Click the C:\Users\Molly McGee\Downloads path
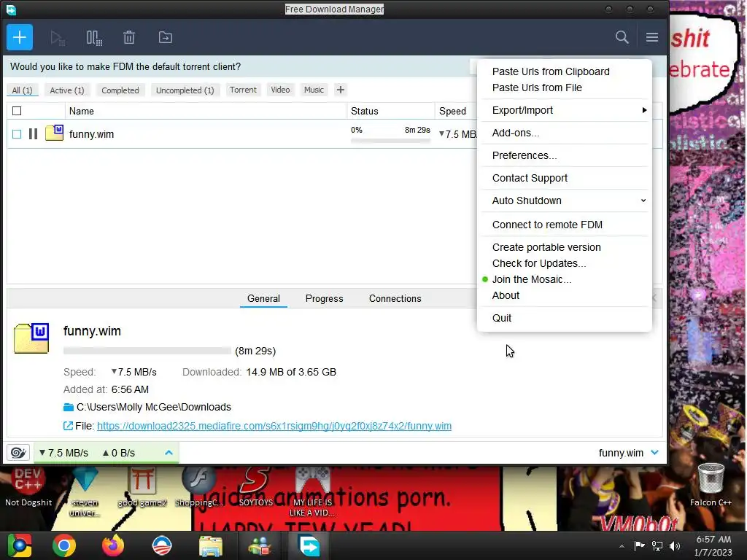 click(x=153, y=407)
